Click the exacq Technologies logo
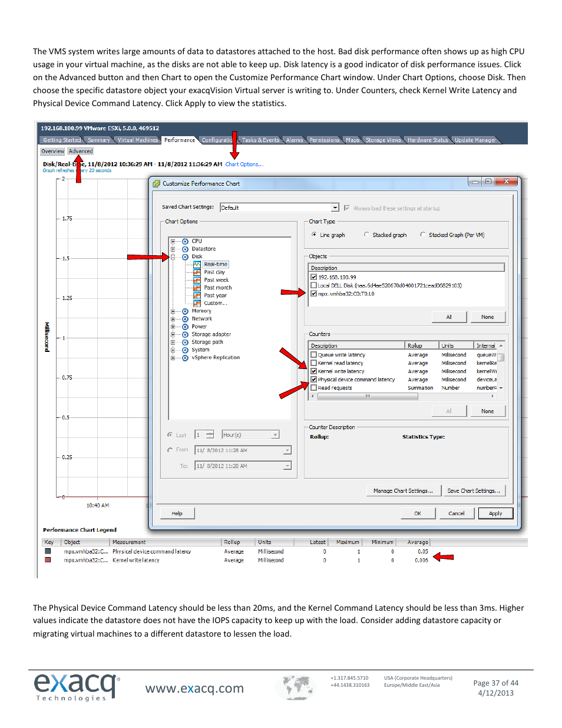The image size is (562, 728). (77, 687)
